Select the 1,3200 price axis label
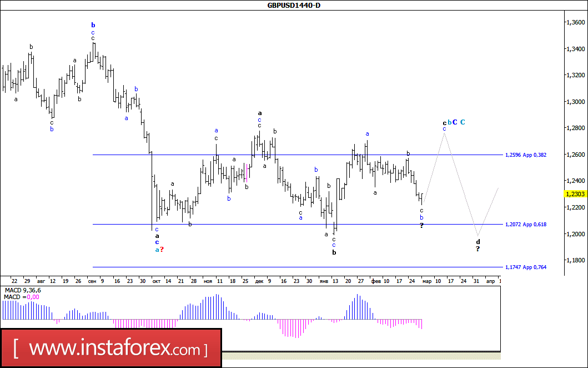The height and width of the screenshot is (368, 588). [576, 75]
